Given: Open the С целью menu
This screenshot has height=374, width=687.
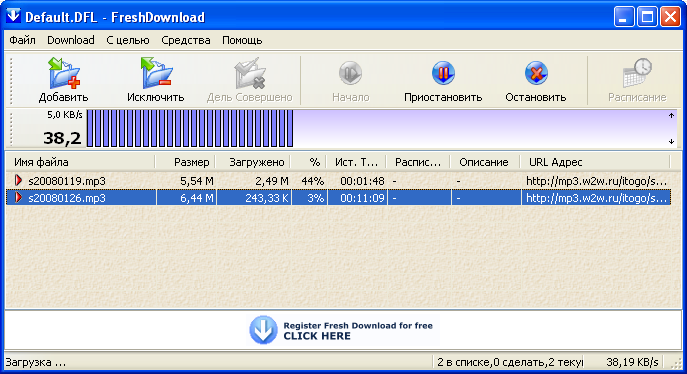Looking at the screenshot, I should 128,40.
